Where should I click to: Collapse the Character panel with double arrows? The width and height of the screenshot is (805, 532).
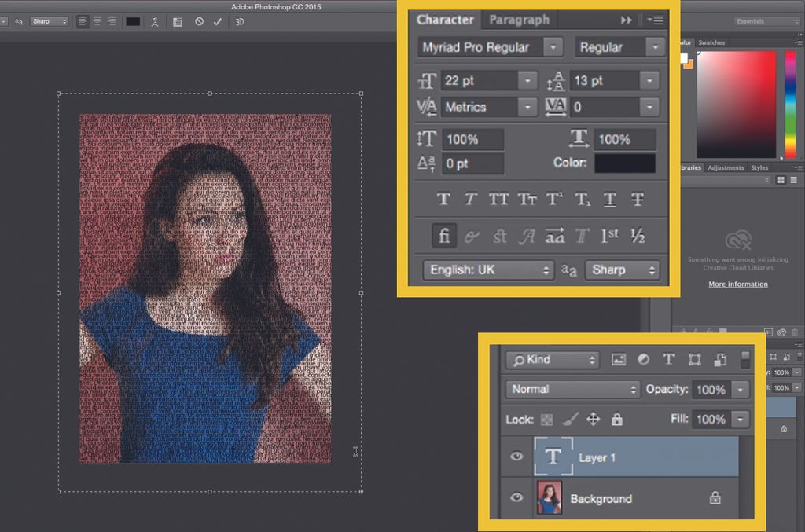(625, 20)
